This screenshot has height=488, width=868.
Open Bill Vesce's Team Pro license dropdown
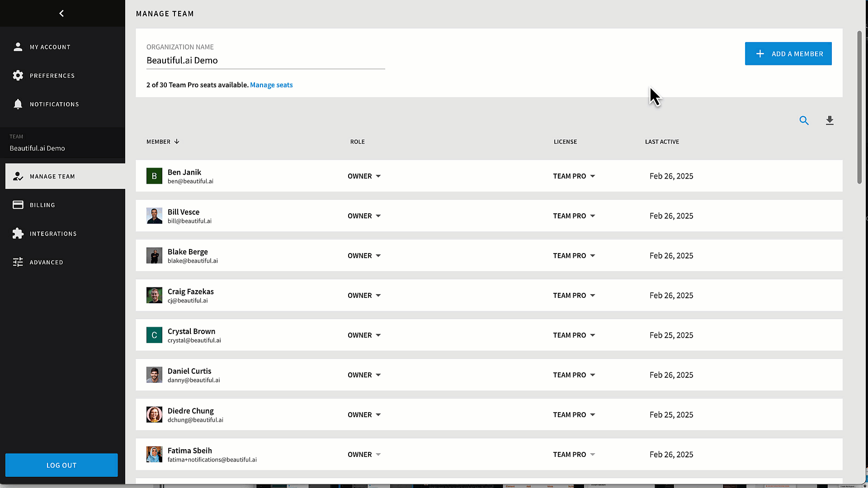[574, 216]
